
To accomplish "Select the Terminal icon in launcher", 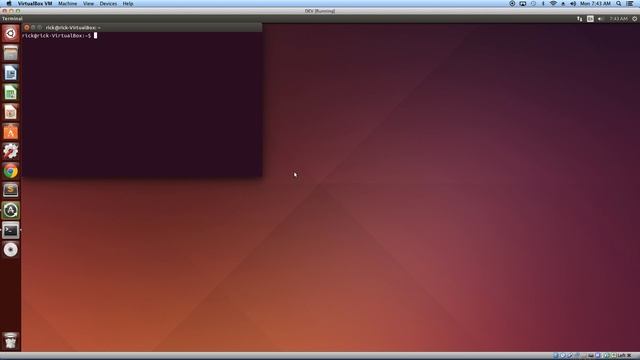I will [11, 230].
